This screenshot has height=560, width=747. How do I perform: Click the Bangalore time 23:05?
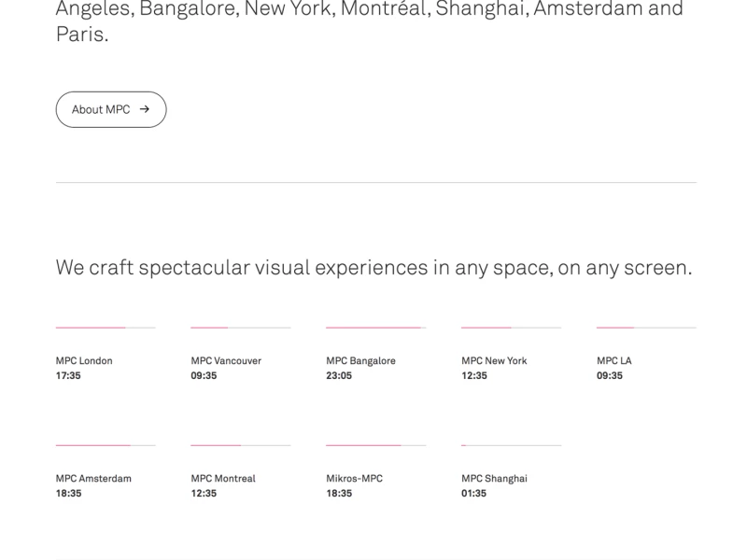tap(339, 376)
